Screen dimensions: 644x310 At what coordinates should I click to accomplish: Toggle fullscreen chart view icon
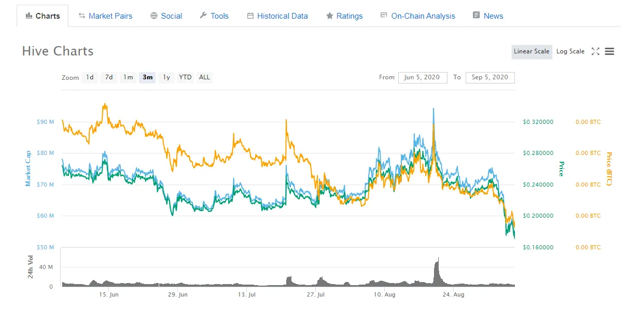pos(595,51)
